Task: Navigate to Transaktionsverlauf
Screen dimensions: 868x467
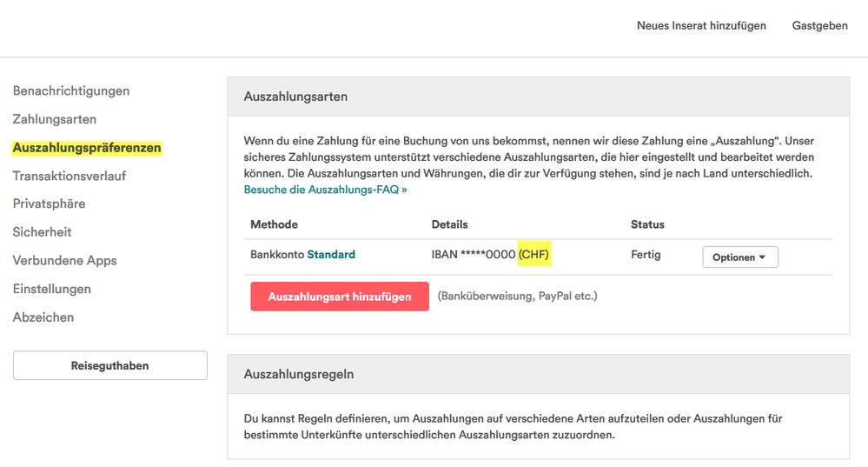Action: coord(70,176)
